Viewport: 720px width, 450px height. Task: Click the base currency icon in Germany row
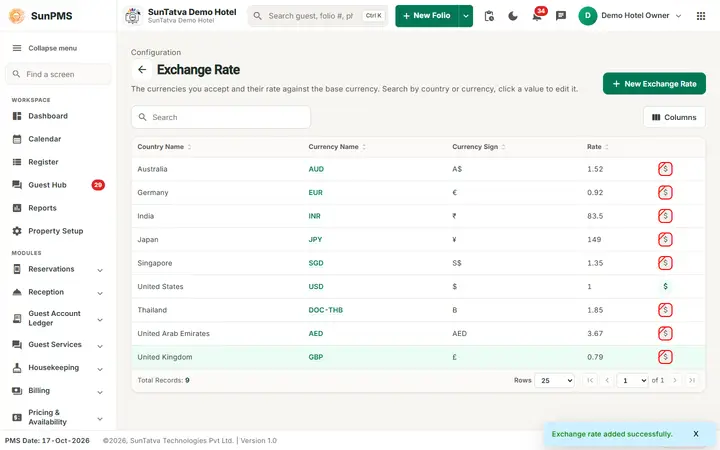point(665,192)
